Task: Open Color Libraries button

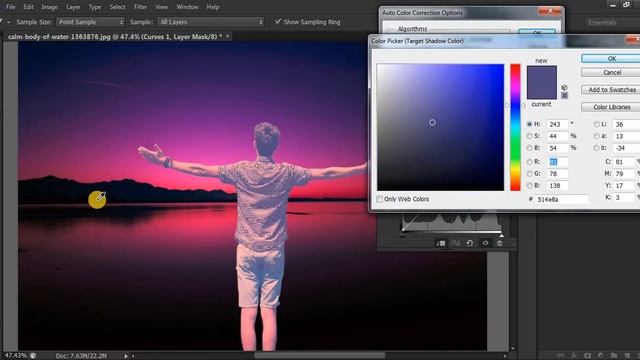Action: (611, 107)
